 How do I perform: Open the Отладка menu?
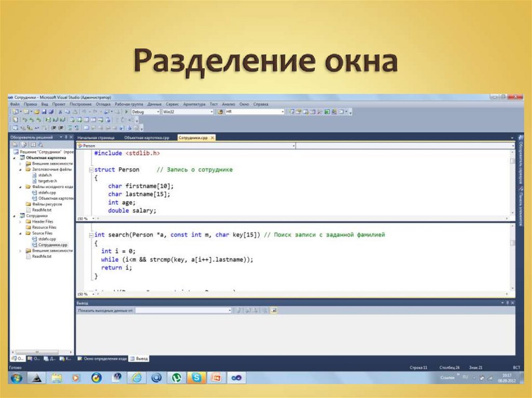point(103,104)
